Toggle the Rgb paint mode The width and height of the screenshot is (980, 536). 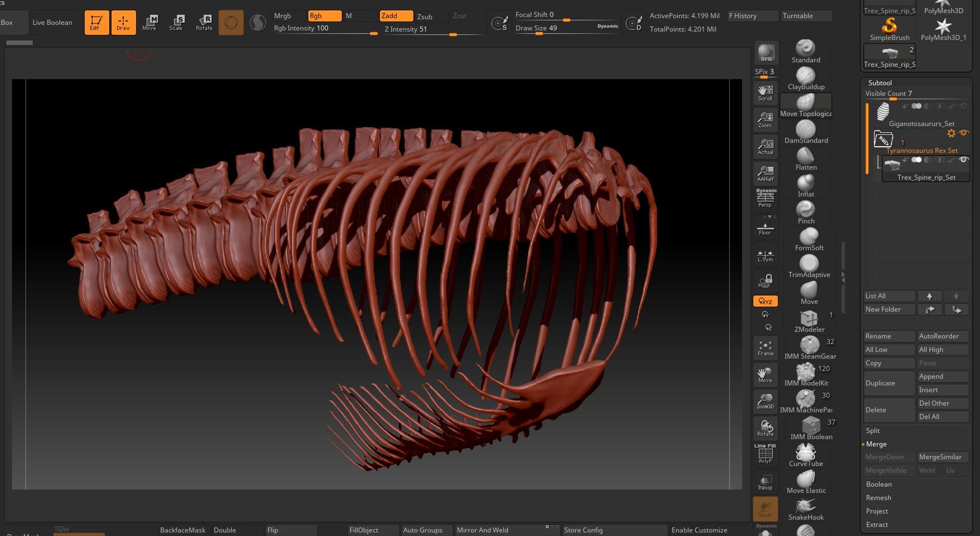pyautogui.click(x=325, y=16)
